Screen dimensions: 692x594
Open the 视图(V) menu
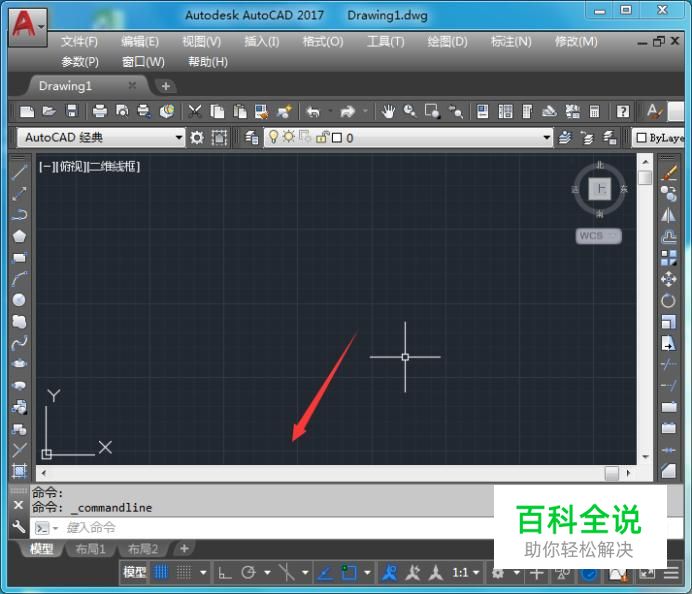coord(201,41)
